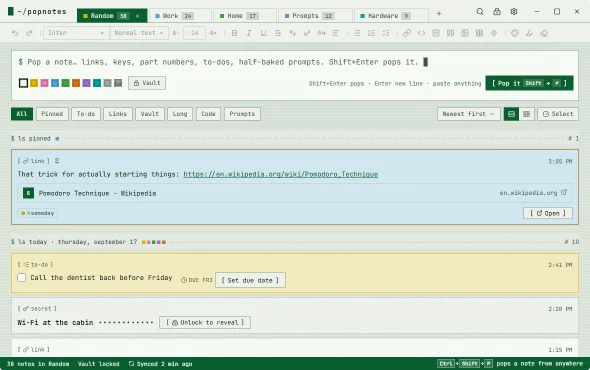Switch to the Work tab

180,16
